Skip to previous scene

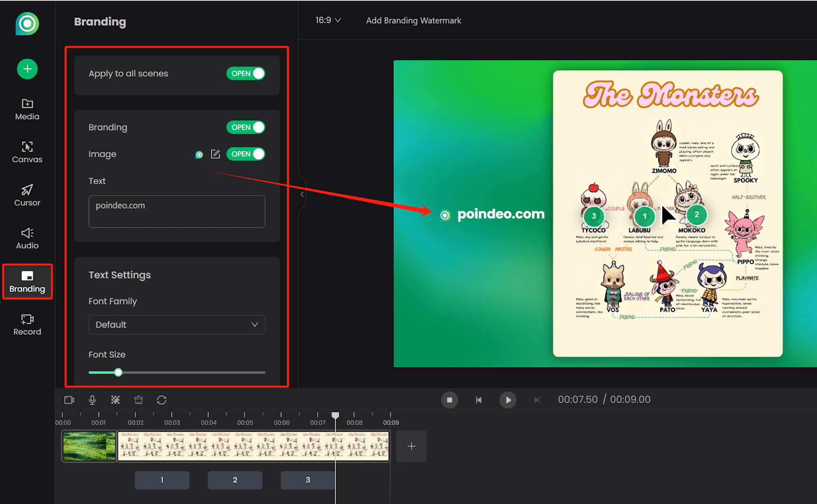pyautogui.click(x=478, y=400)
